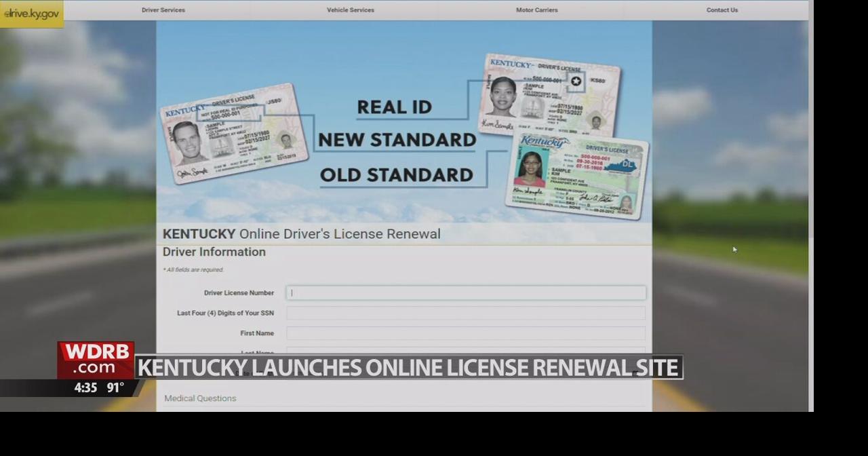Click the DL label on the old standard card
The width and height of the screenshot is (868, 456).
point(627,164)
